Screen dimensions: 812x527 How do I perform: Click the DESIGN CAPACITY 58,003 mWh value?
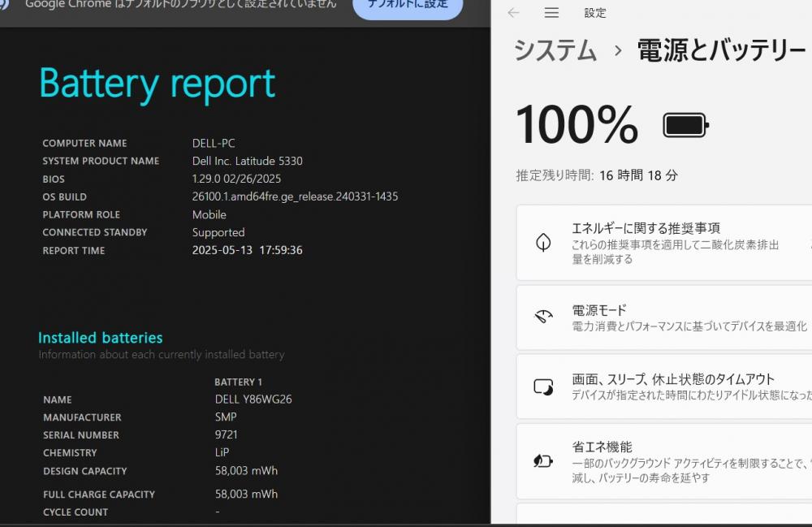[247, 471]
